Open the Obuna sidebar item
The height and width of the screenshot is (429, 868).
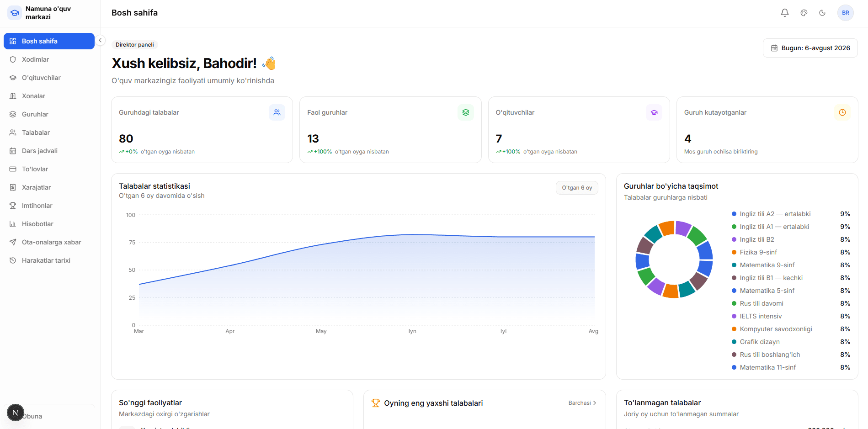point(49,416)
